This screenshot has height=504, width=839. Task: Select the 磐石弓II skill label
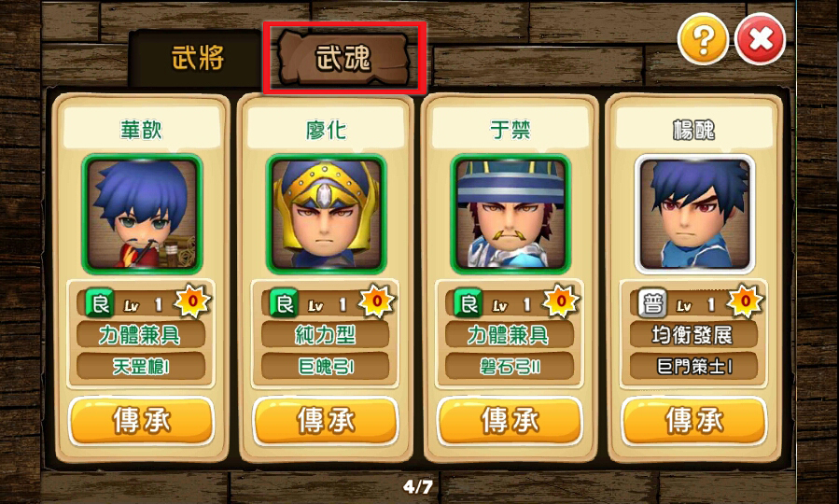click(510, 367)
